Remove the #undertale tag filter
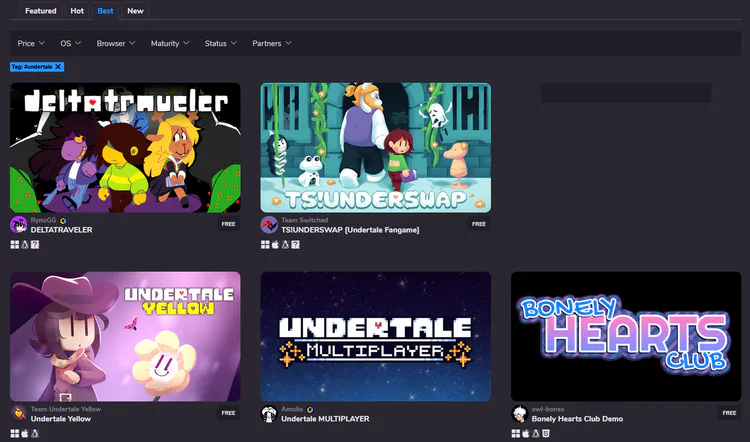750x442 pixels. pos(58,67)
